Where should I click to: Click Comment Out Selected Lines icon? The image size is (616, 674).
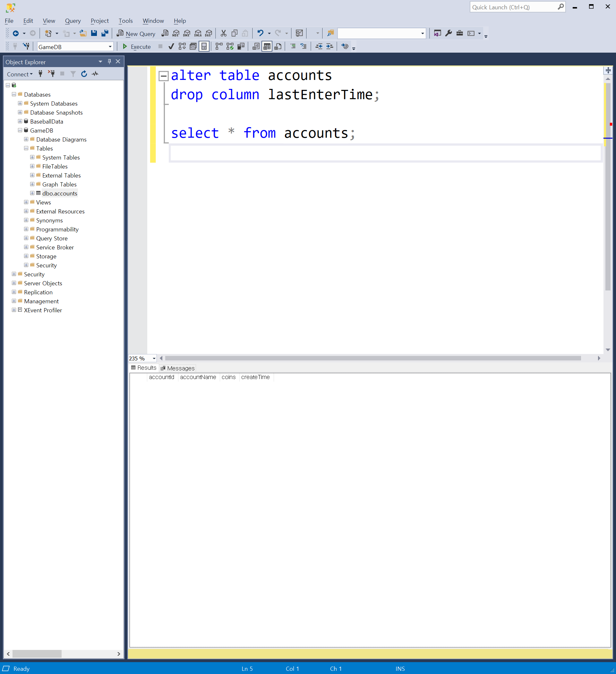coord(293,47)
